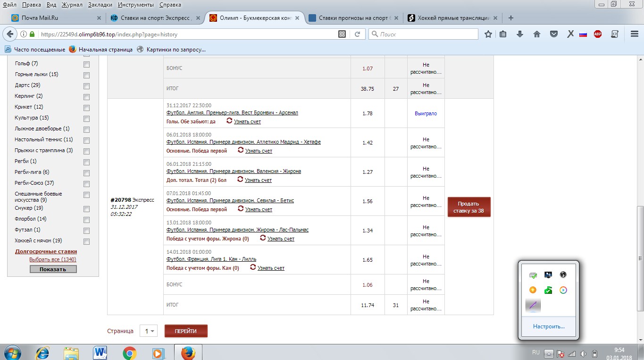Click the refresh icon beside Узнать счет for Вест Бромвич - Арсенал
Viewport: 644px width, 360px height.
point(229,121)
